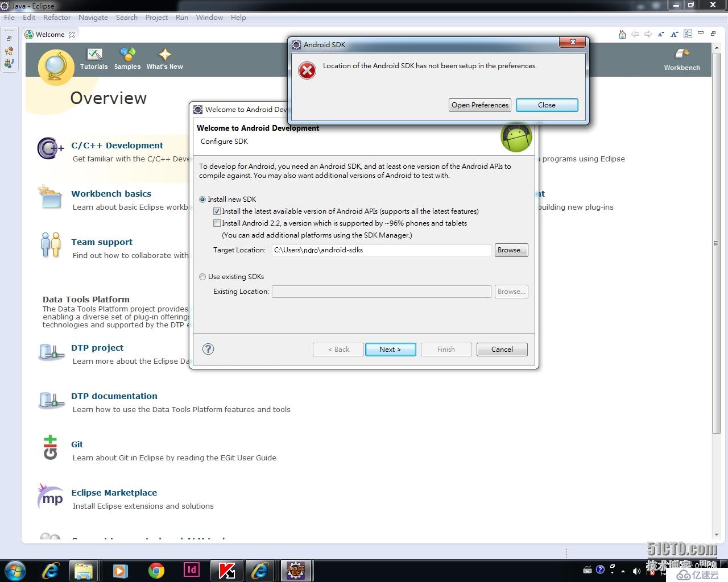Viewport: 728px width, 582px height.
Task: Open the Customize page checklist icon
Action: coord(688,34)
